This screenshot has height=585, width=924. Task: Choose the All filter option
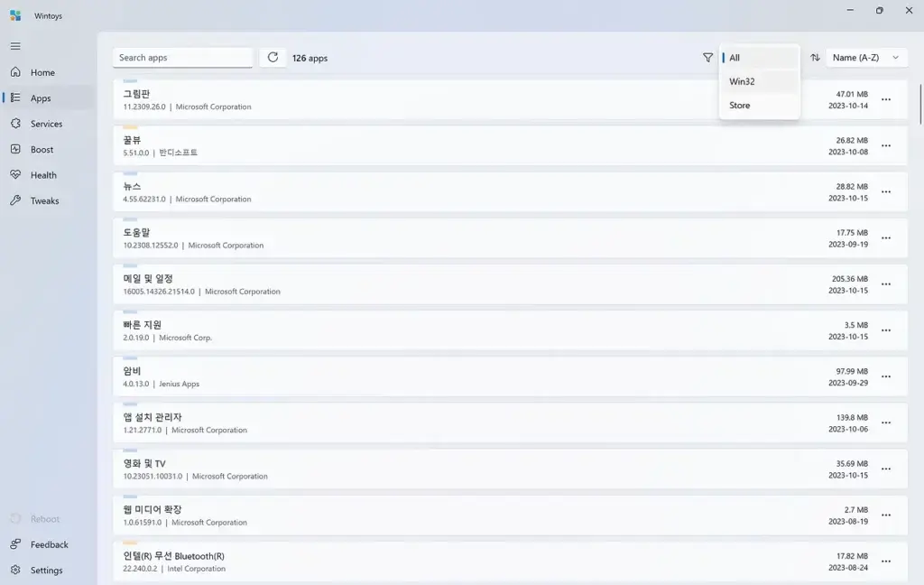point(760,58)
